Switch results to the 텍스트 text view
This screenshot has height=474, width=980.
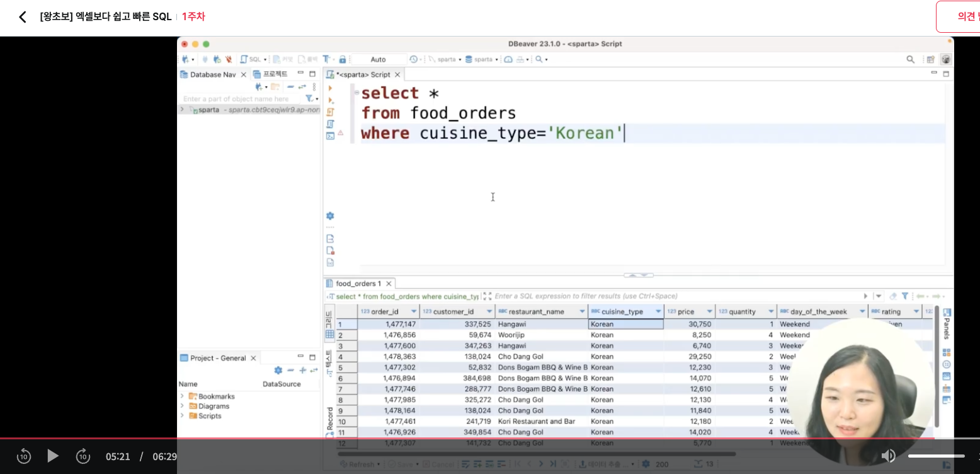tap(329, 363)
